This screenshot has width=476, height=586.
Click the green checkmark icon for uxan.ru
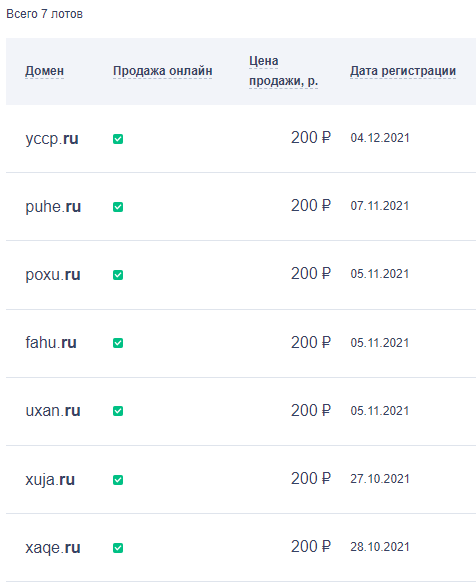(x=118, y=411)
